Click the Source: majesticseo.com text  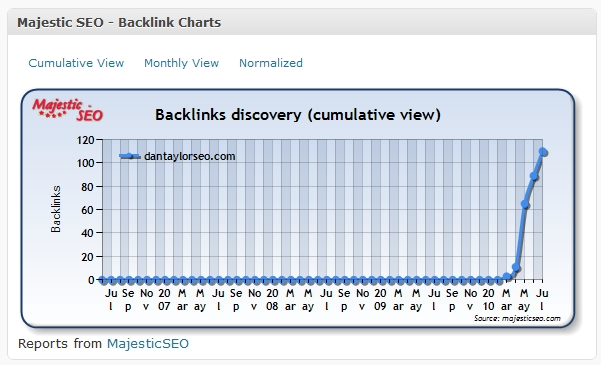tap(517, 318)
